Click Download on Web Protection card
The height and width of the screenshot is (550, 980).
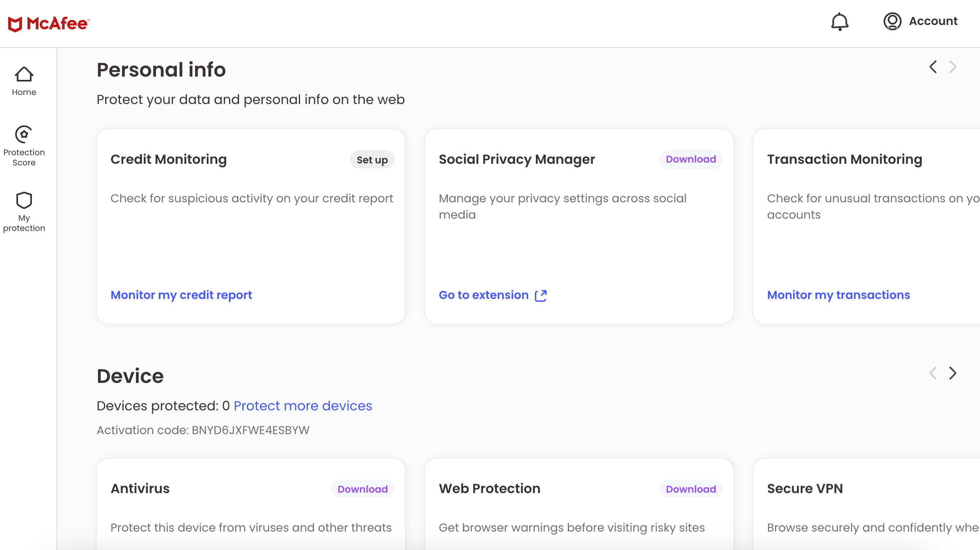[x=691, y=489]
